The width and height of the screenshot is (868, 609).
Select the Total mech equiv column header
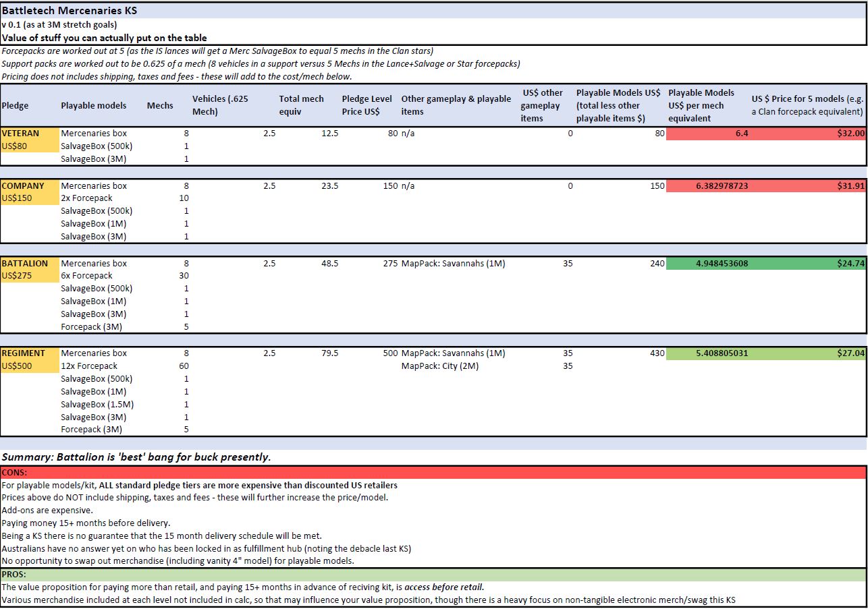tap(302, 105)
